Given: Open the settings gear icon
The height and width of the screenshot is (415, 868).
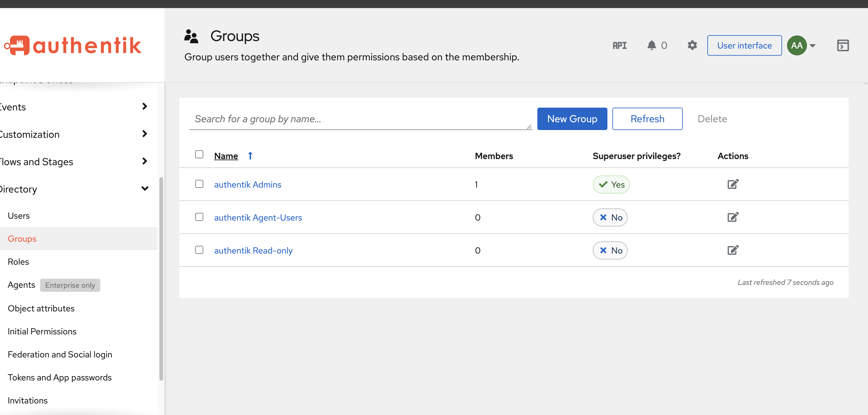Looking at the screenshot, I should tap(692, 45).
